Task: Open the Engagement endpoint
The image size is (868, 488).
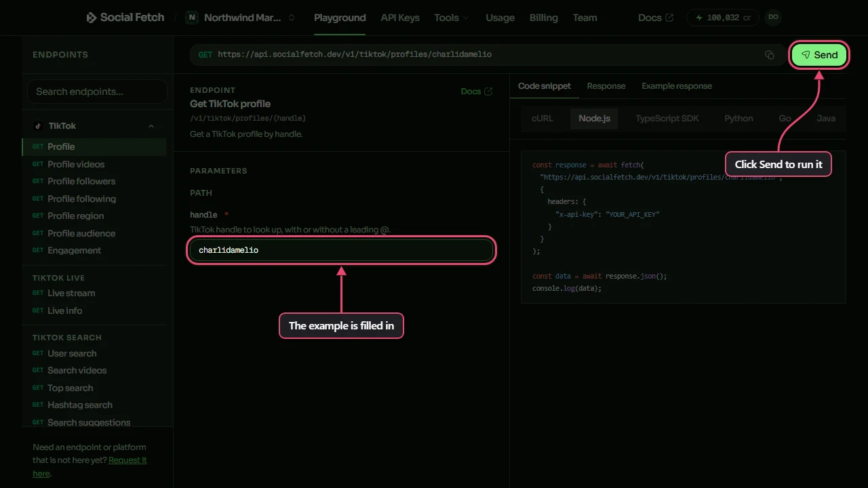Action: [94, 250]
